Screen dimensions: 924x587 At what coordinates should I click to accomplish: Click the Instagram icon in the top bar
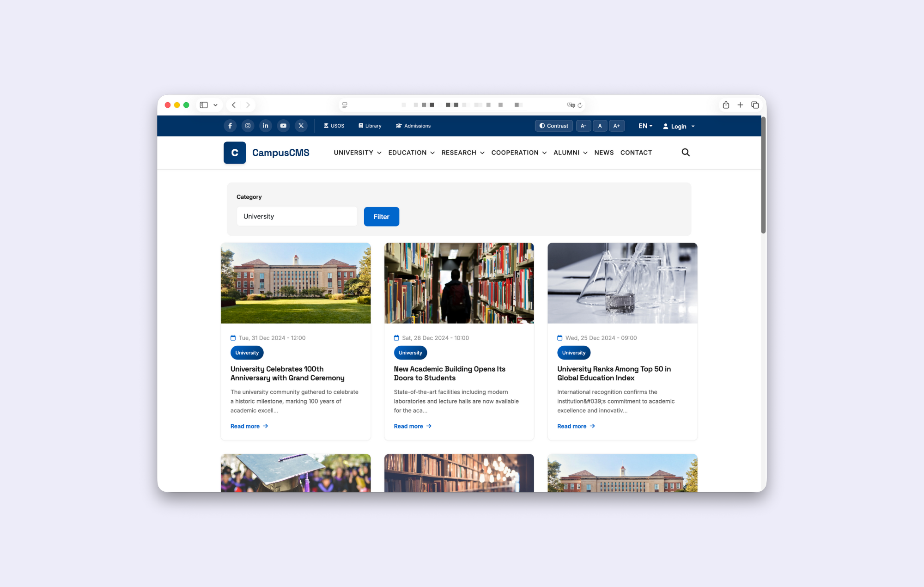click(x=248, y=125)
